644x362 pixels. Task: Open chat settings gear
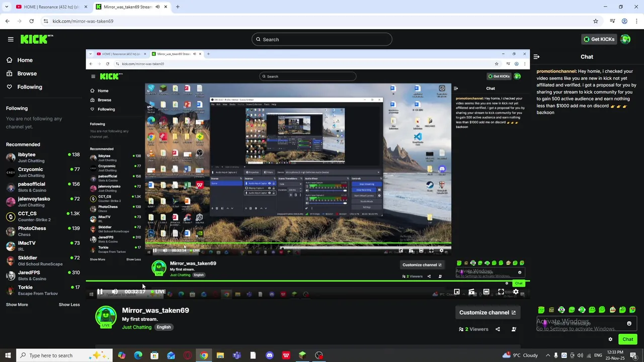pos(610,339)
